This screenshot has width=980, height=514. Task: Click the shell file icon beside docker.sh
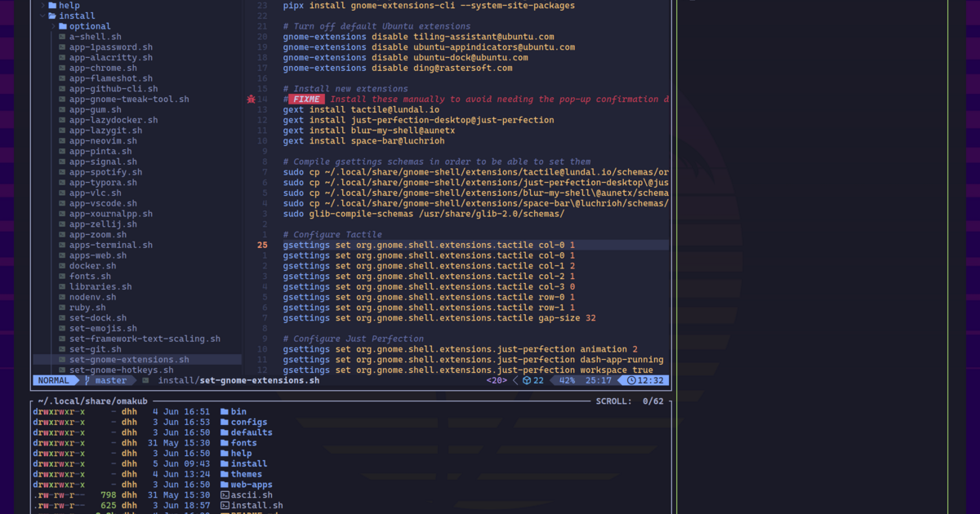63,266
